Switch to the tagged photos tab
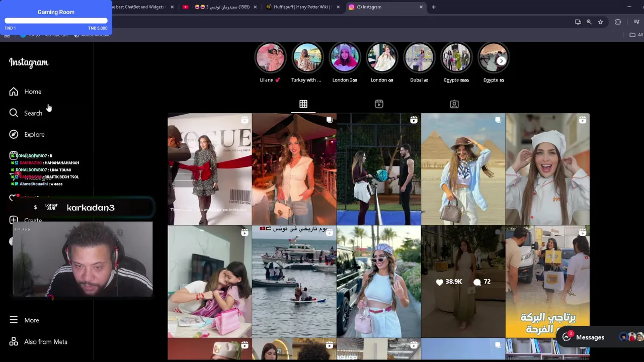The height and width of the screenshot is (362, 644). tap(454, 104)
